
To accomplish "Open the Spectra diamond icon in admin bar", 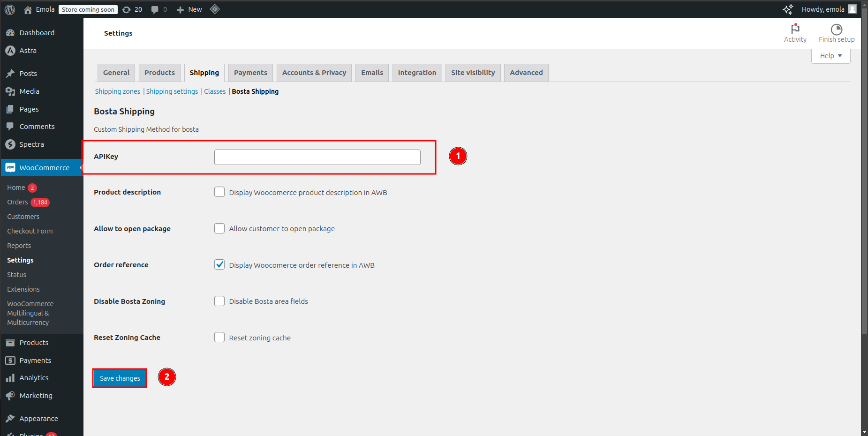I will click(215, 9).
